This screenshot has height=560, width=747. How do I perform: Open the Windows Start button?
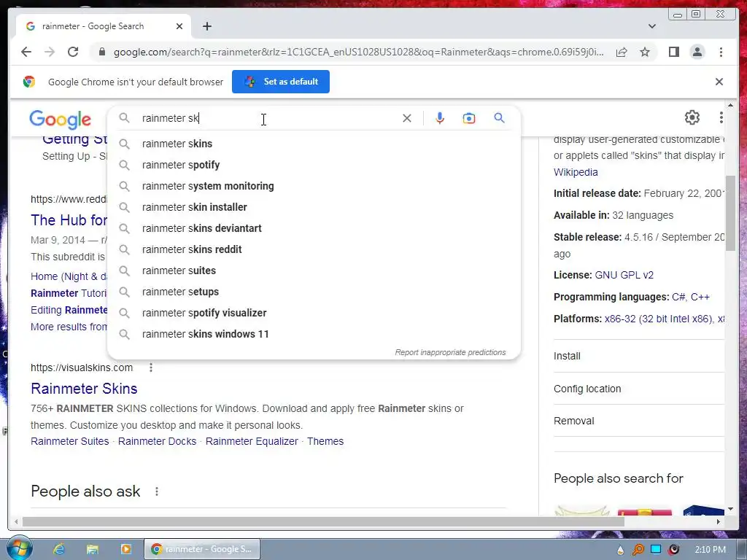(19, 548)
